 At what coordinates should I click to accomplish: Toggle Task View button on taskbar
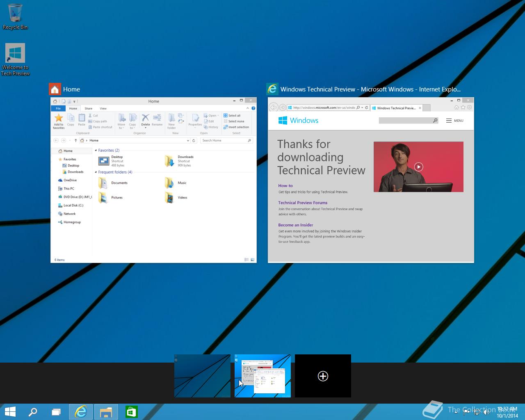(56, 412)
